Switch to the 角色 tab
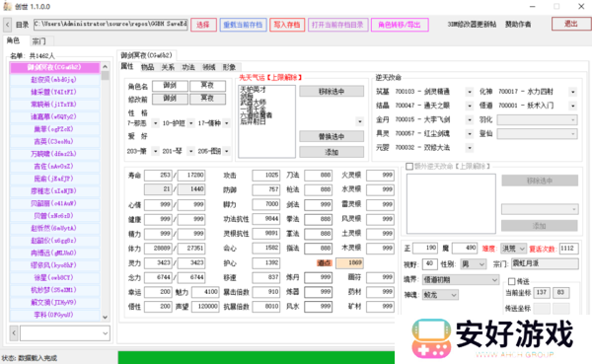The width and height of the screenshot is (592, 364). (13, 40)
